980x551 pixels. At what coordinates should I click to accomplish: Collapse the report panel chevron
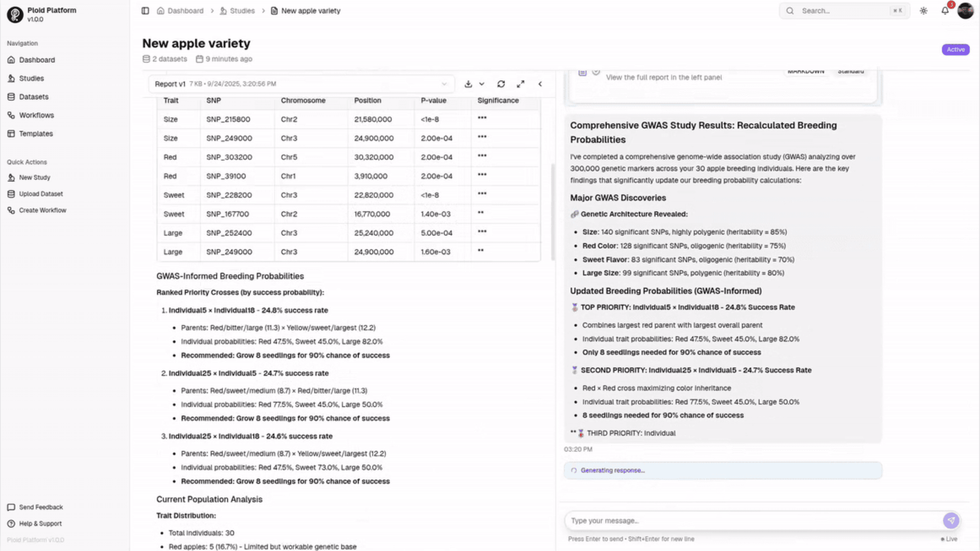tap(540, 84)
